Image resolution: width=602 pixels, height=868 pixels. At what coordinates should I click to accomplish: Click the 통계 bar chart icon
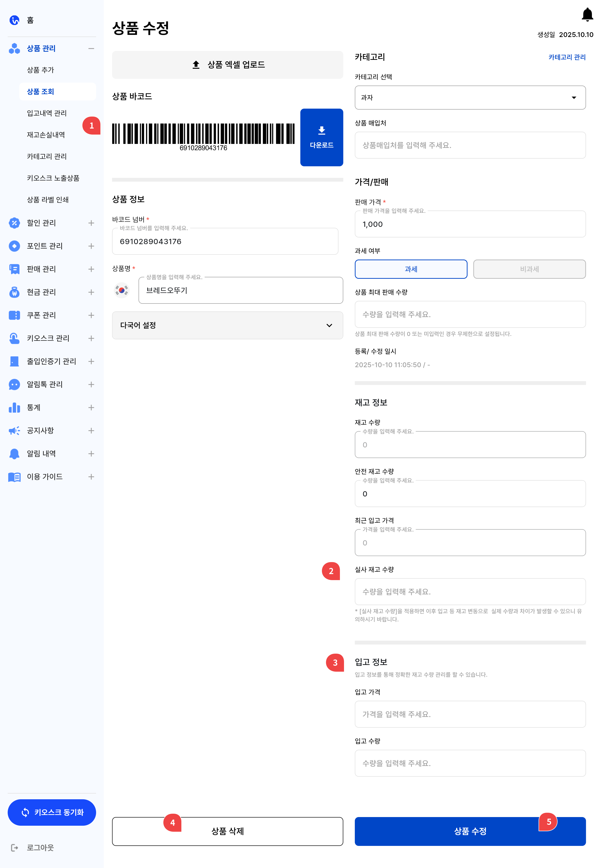coord(14,407)
